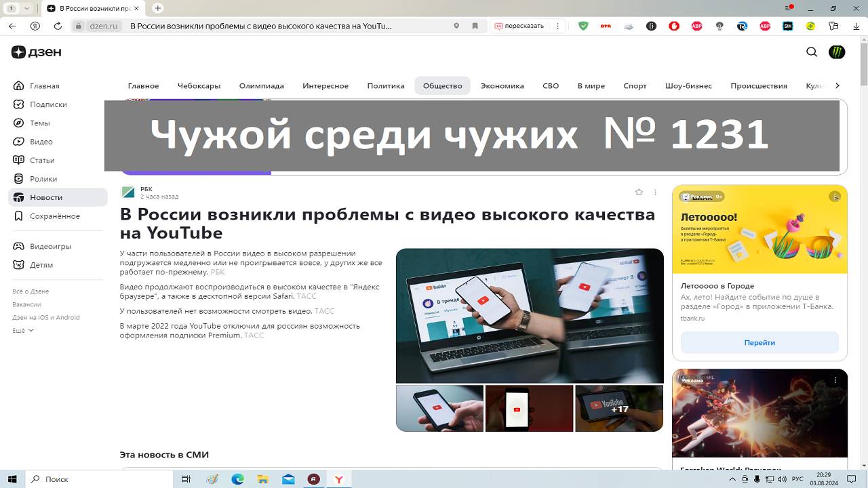Click the РБК source logo
The width and height of the screenshot is (868, 488).
(x=127, y=192)
